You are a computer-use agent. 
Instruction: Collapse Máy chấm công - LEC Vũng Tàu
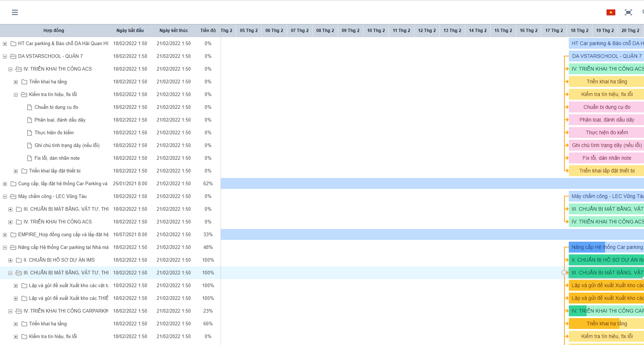5,197
